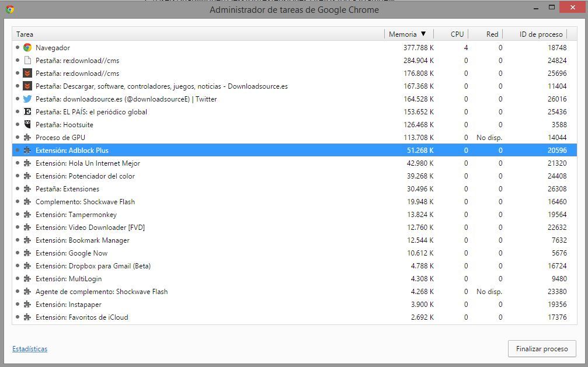Viewport: 588px width, 367px height.
Task: Select the Pestaña: Extensiones row
Action: tap(294, 189)
